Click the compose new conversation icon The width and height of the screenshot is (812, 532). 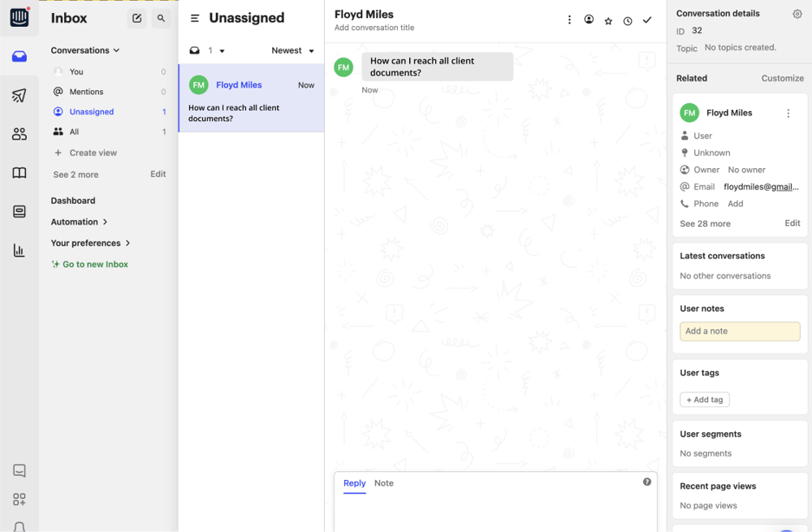pos(136,18)
